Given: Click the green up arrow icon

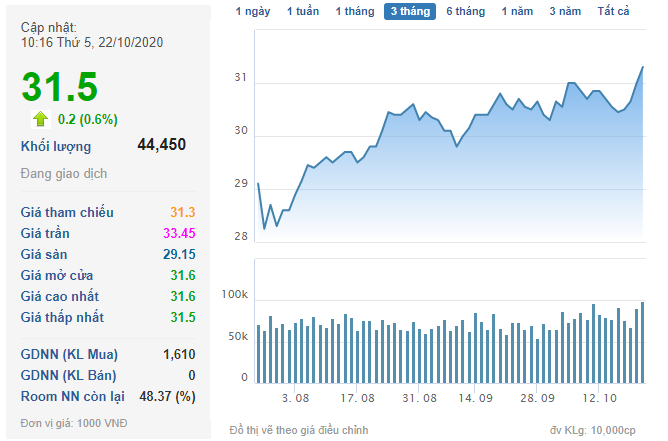Looking at the screenshot, I should (40, 118).
